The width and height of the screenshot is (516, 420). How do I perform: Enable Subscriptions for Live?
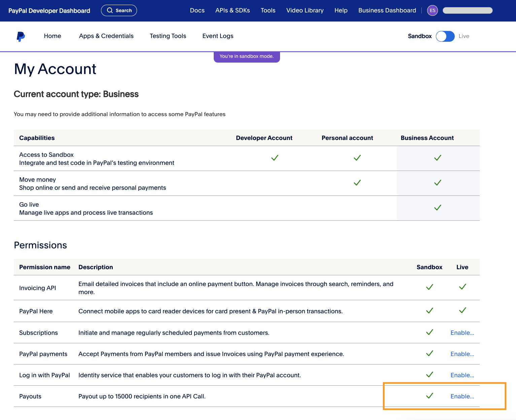[462, 333]
